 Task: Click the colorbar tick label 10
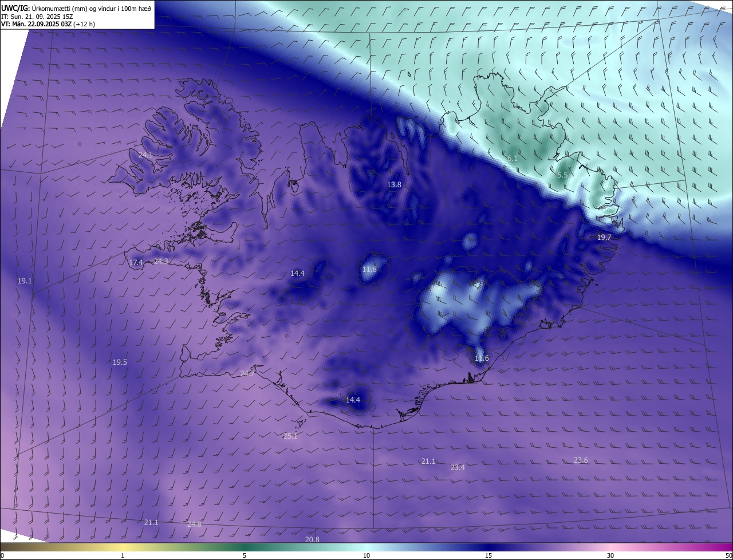[366, 555]
